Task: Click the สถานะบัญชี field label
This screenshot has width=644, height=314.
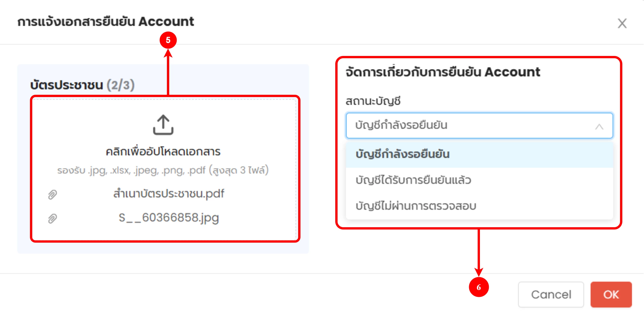Action: click(373, 101)
